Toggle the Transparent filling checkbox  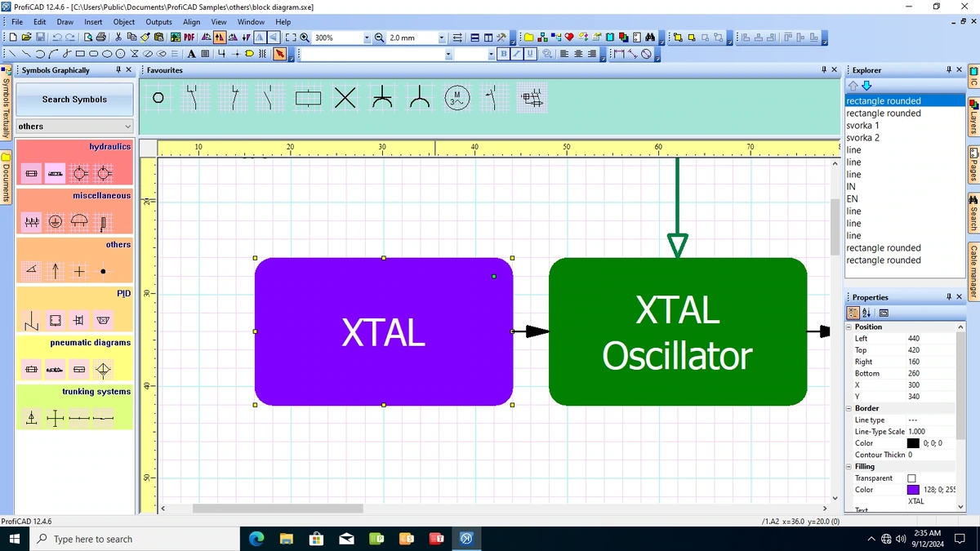(912, 478)
